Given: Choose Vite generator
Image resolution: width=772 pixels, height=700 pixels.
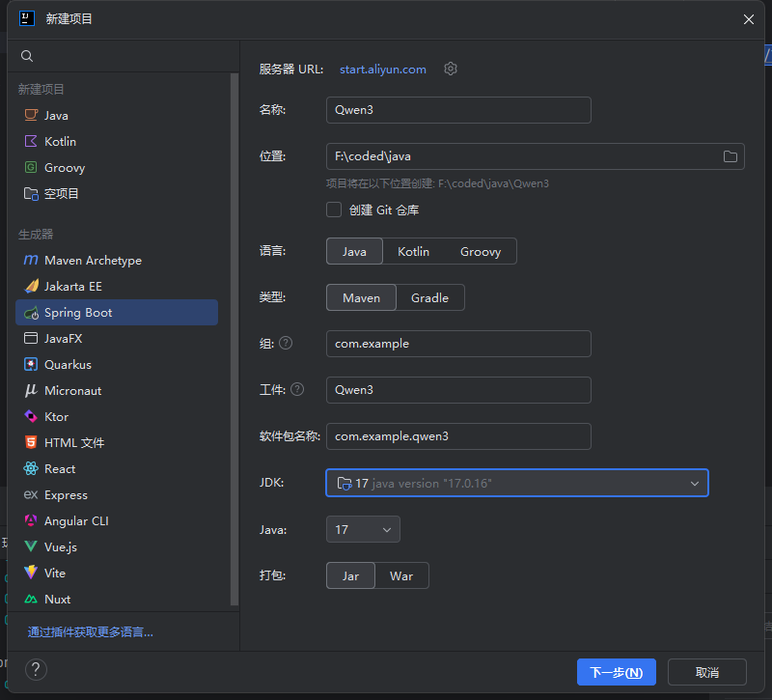Looking at the screenshot, I should point(117,574).
